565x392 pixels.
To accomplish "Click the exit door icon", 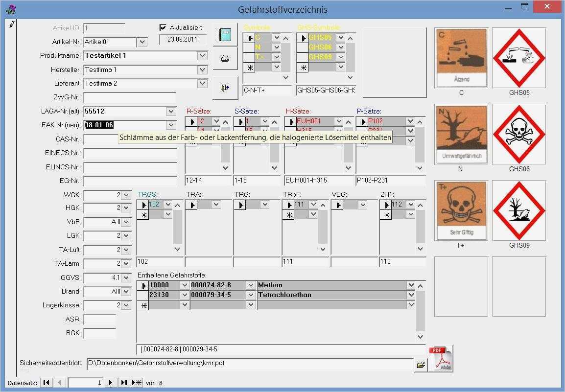I will (225, 87).
